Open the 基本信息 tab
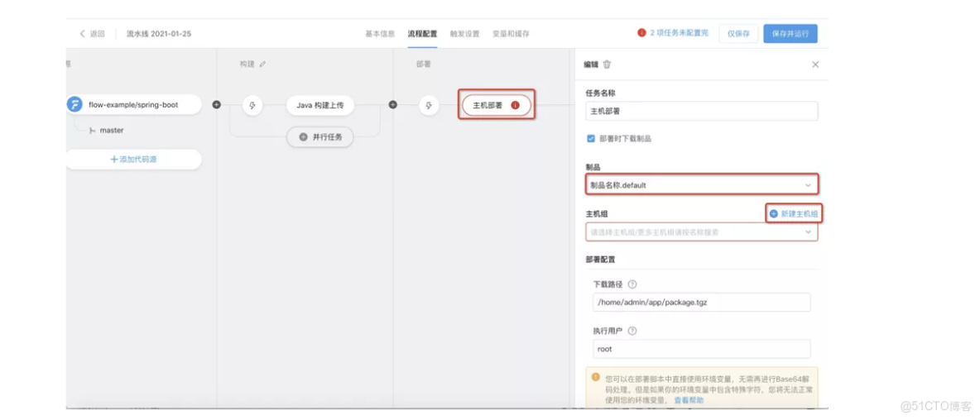This screenshot has width=980, height=420. [380, 34]
